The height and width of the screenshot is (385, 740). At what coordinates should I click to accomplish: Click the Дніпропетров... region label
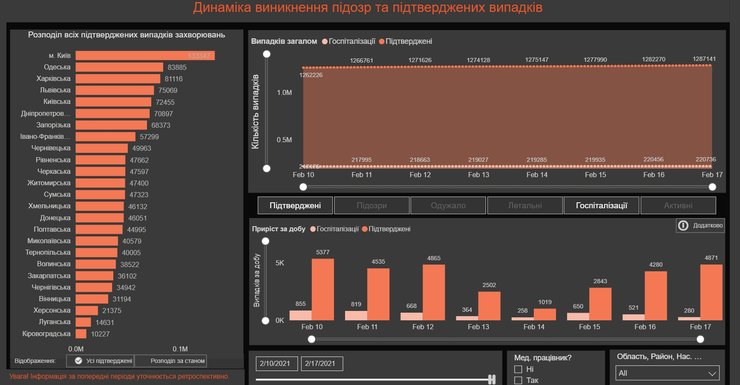[x=45, y=114]
